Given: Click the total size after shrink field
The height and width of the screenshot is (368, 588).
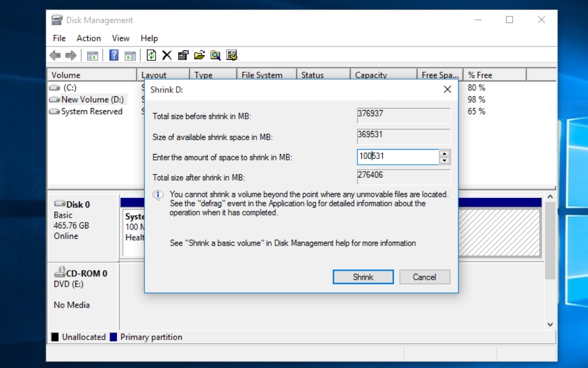Looking at the screenshot, I should coord(404,177).
